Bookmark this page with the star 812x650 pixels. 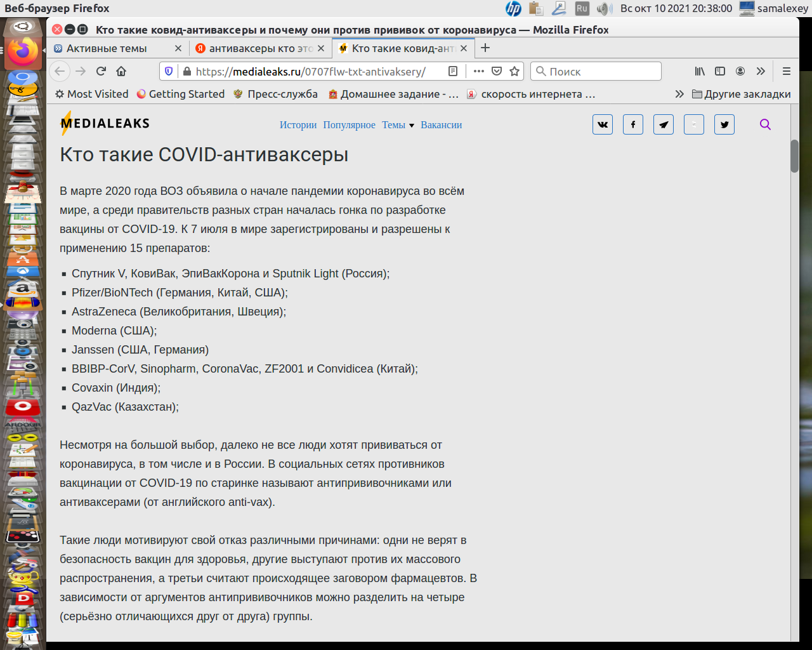[x=514, y=71]
